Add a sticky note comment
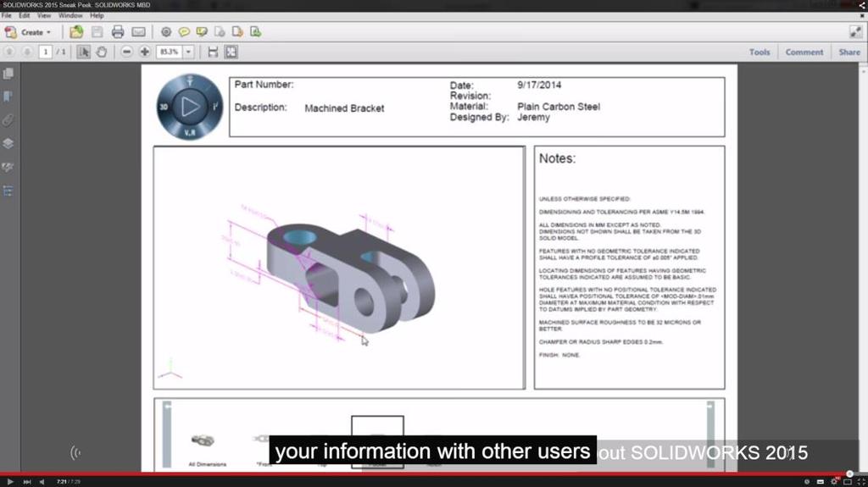 (x=184, y=32)
